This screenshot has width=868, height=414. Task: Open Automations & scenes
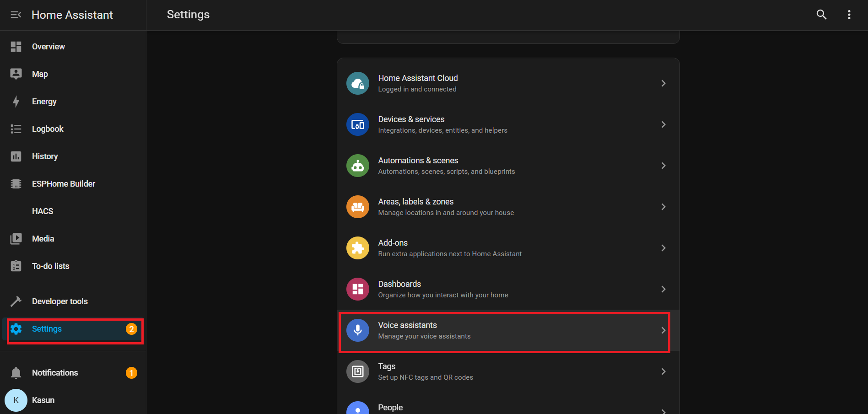tap(508, 166)
